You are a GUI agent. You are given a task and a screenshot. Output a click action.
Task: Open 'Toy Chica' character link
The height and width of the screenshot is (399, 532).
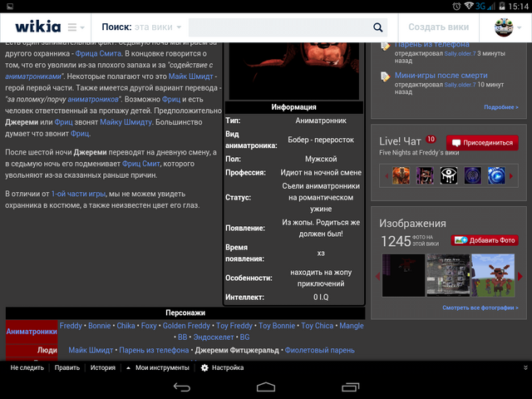[318, 326]
